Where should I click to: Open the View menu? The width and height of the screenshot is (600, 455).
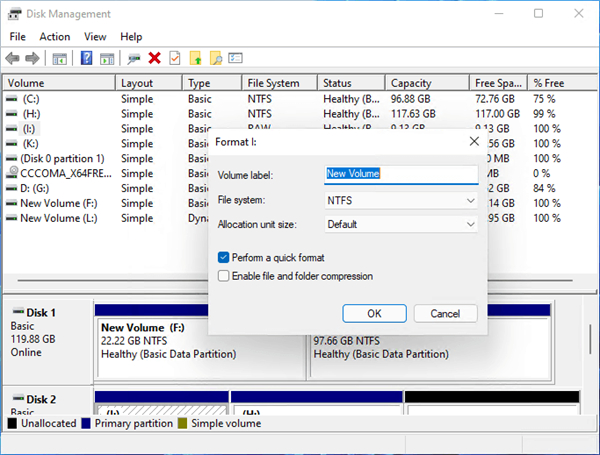click(95, 37)
